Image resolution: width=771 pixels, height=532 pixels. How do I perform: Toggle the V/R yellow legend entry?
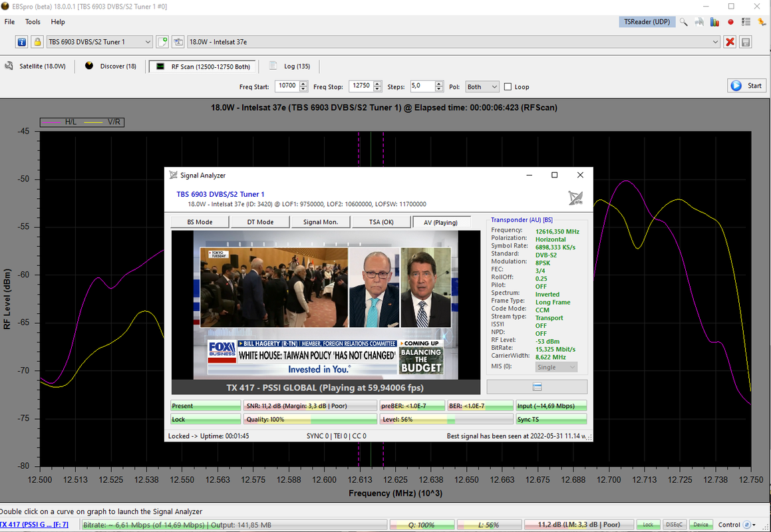click(102, 122)
